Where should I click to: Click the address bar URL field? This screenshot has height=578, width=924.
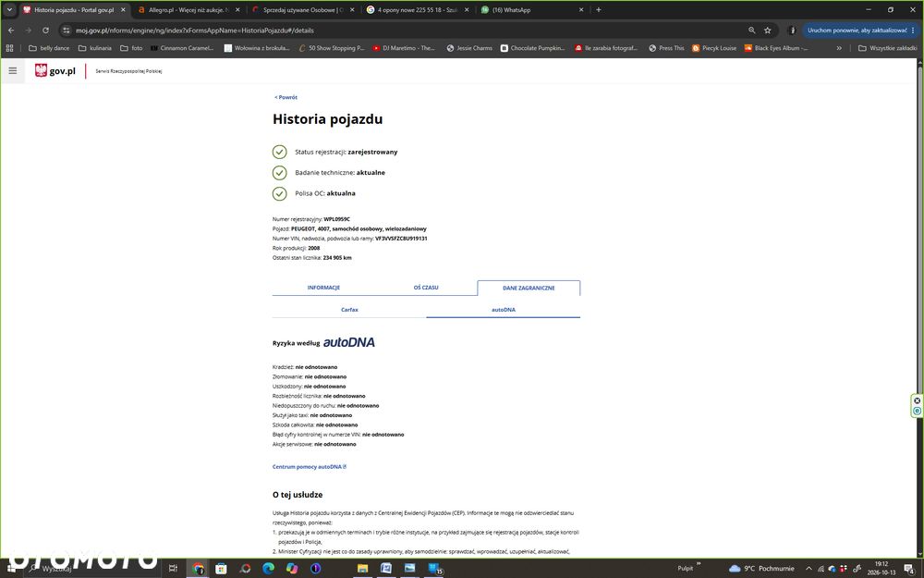click(x=407, y=31)
